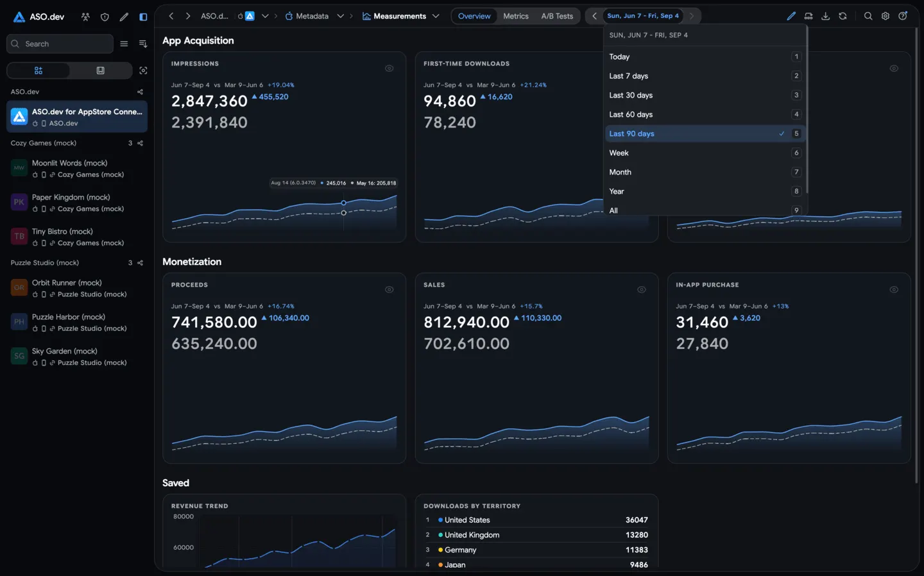
Task: Open Orbit Runner (mock) app
Action: (x=77, y=288)
